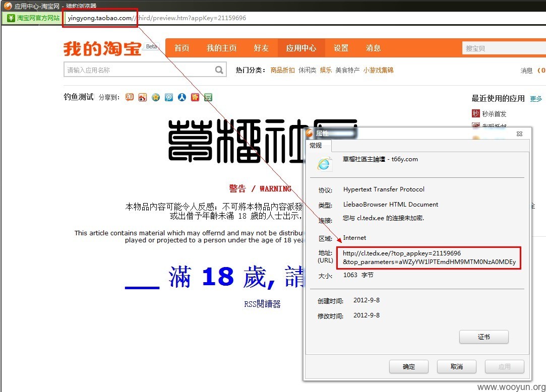Click the 钓鱼测试 app title
The image size is (546, 392).
[78, 97]
